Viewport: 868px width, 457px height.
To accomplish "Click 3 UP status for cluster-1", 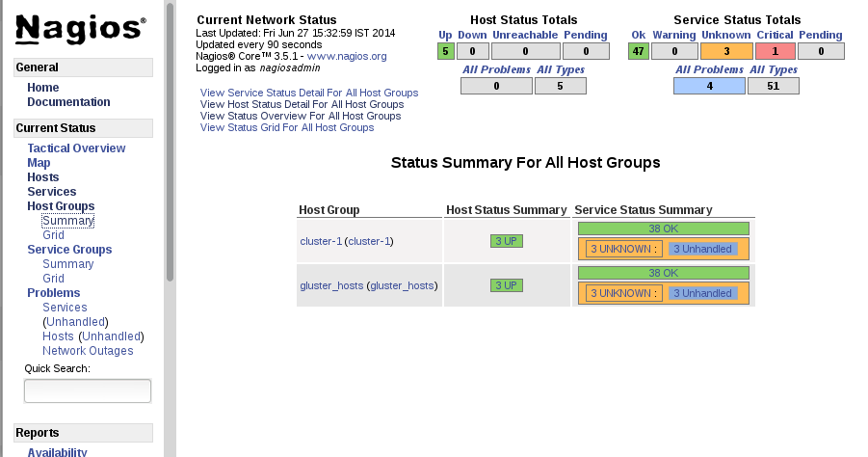I will pyautogui.click(x=507, y=241).
